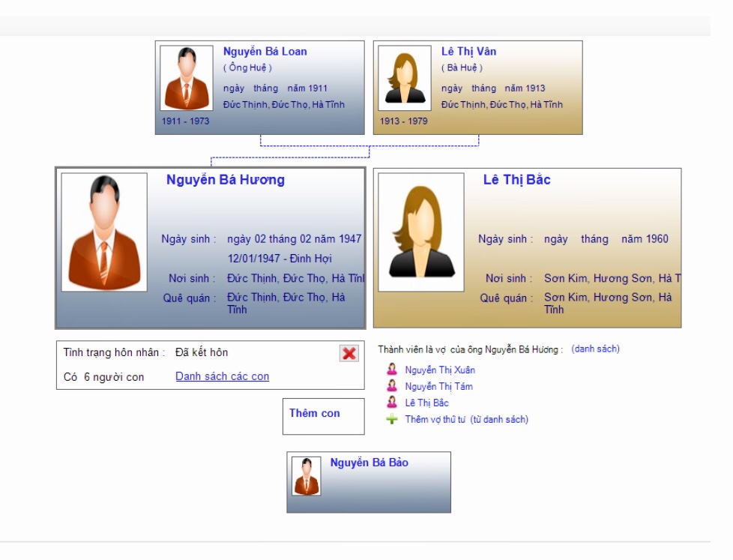
Task: Open Lê Thị Vân's avatar photo
Action: pos(405,78)
